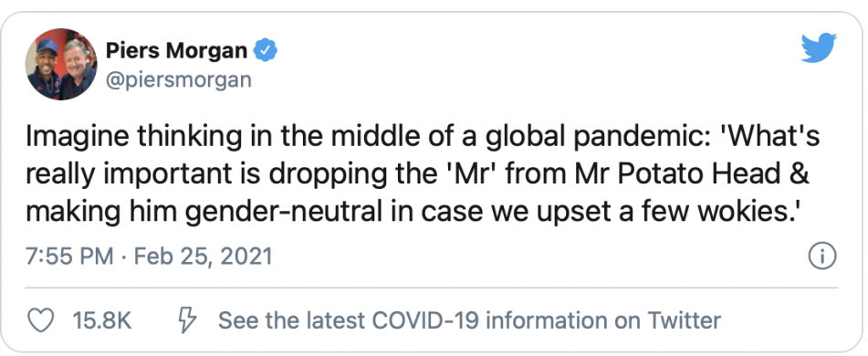The width and height of the screenshot is (868, 356).
Task: Click the 15.8K likes count
Action: 102,321
